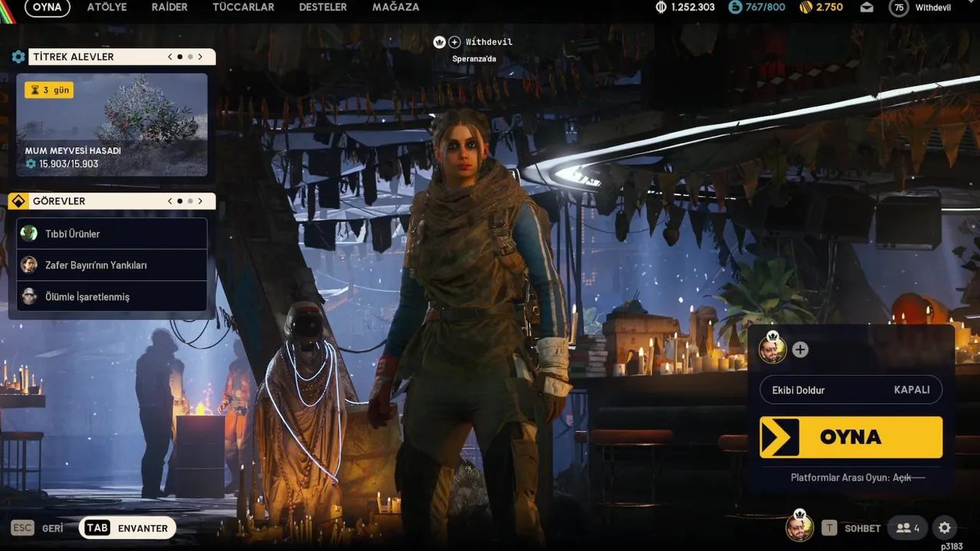Select first page dot in Titrek Alevler
The image size is (980, 551).
pyautogui.click(x=180, y=57)
